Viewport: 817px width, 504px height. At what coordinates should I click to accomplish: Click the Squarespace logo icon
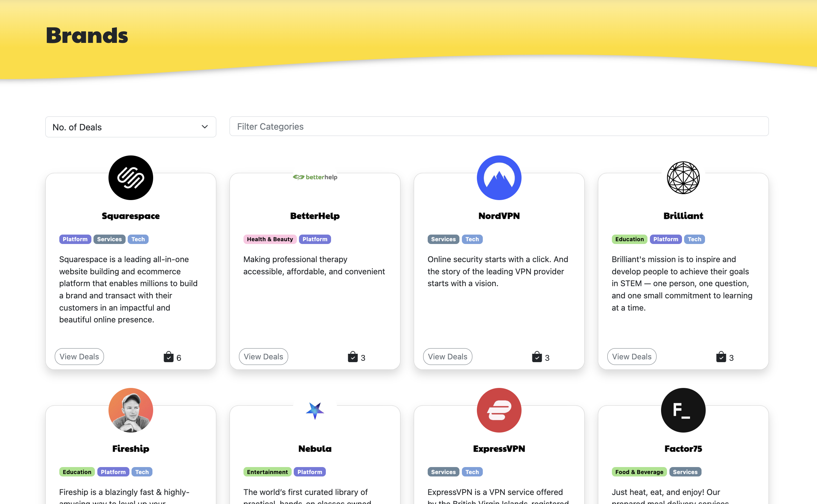click(x=131, y=178)
